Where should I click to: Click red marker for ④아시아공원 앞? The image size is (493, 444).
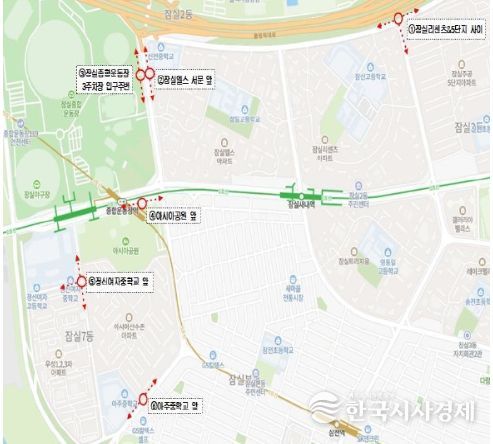[142, 203]
